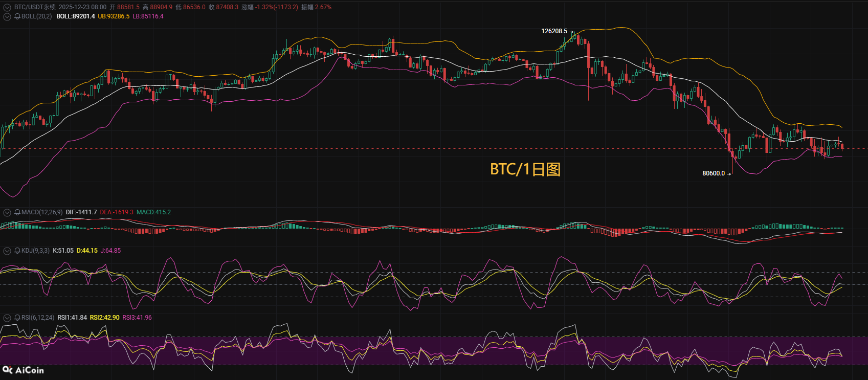
Task: Open KDJ(9,3,3) indicator settings label
Action: 35,251
